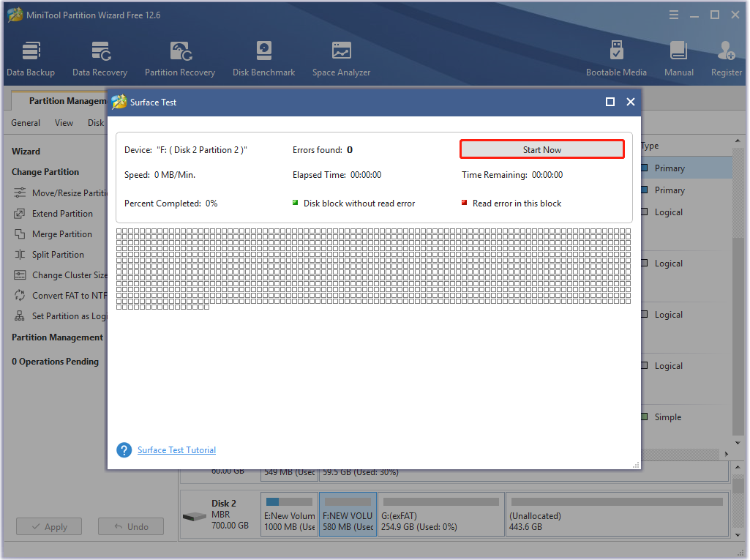
Task: Click the partition list scroll down arrow
Action: 738,443
